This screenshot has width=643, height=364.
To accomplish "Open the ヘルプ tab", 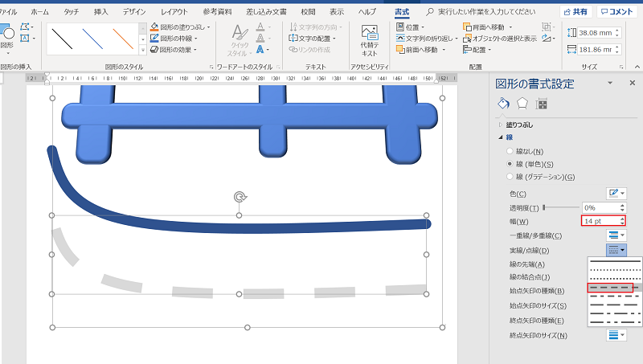I will click(x=367, y=12).
